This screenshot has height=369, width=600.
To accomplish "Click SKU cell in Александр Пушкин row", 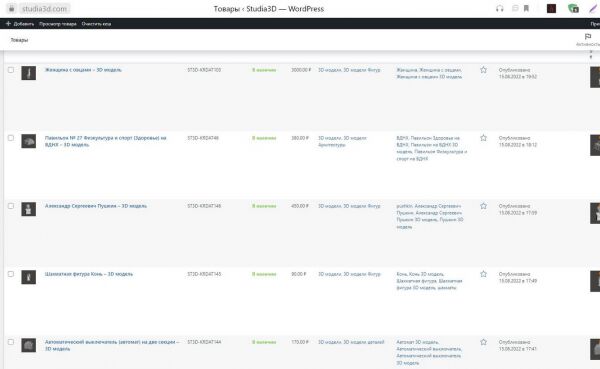I will [x=204, y=206].
